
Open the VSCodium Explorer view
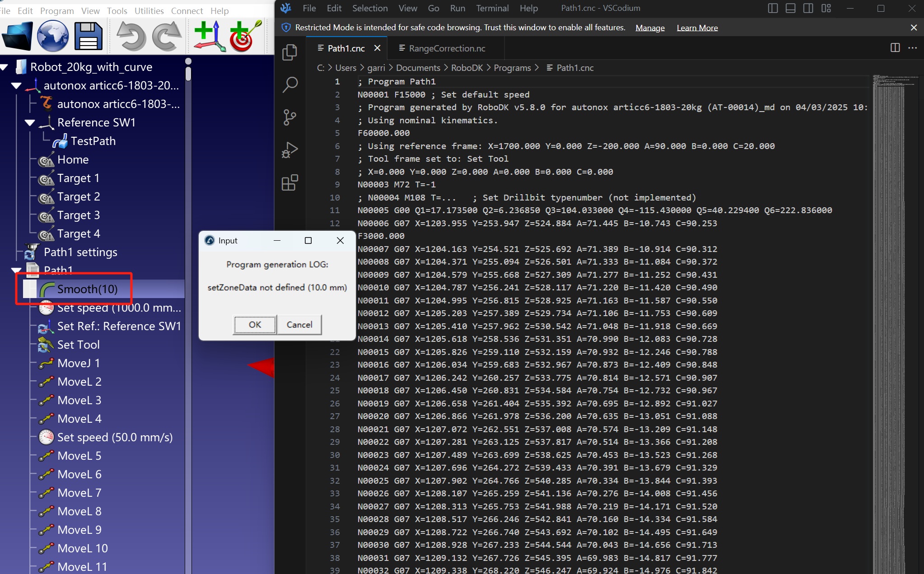click(289, 52)
